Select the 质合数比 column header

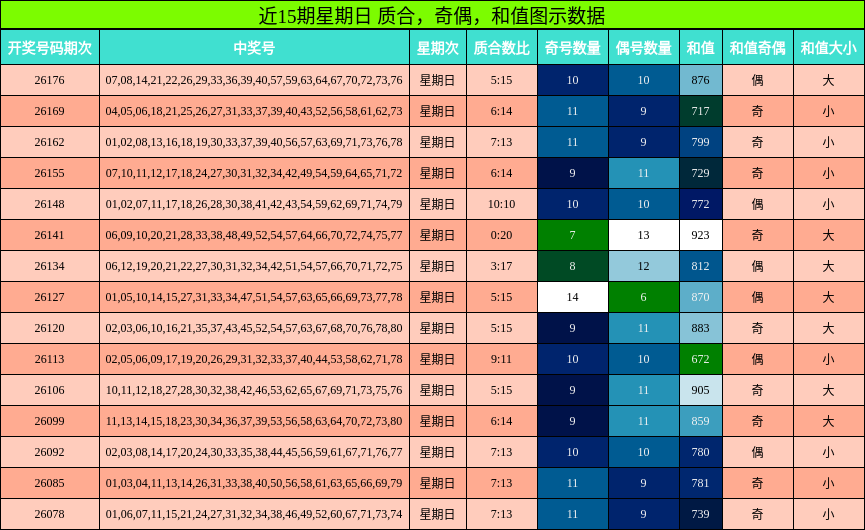point(501,48)
